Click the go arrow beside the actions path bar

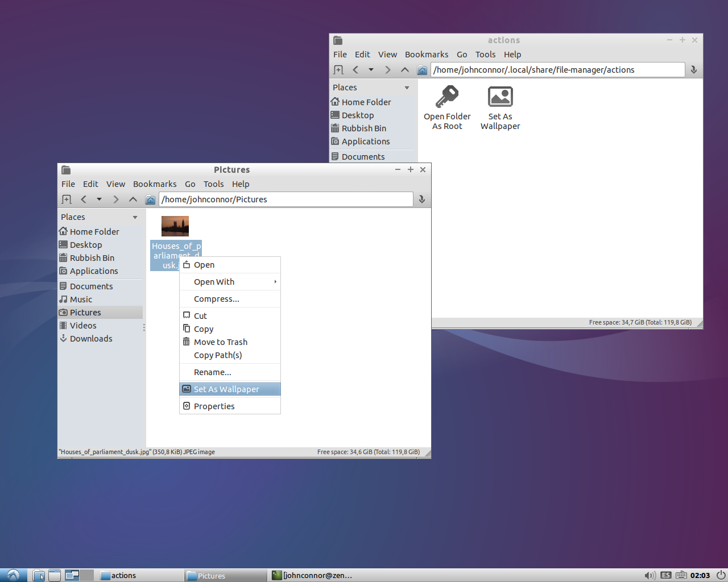pos(693,70)
